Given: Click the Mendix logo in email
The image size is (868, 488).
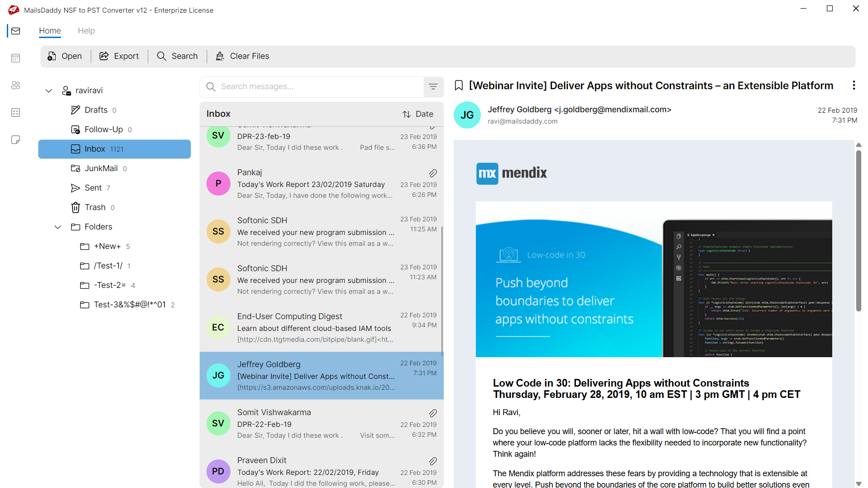Looking at the screenshot, I should pyautogui.click(x=512, y=173).
